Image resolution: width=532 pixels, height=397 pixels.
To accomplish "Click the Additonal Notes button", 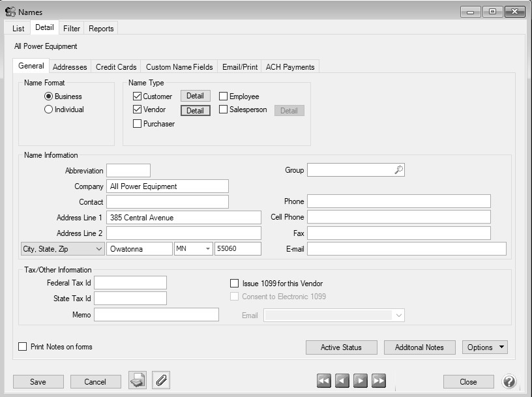I will click(419, 347).
